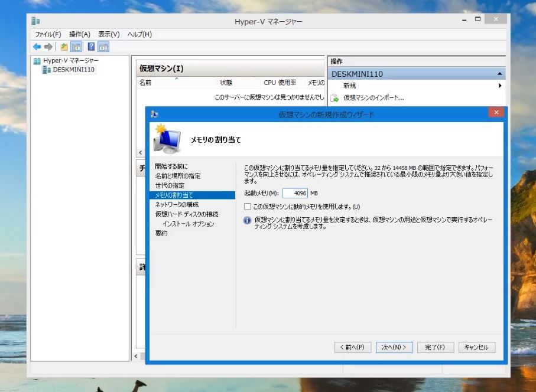Click the 次へ(N) > button
Image resolution: width=536 pixels, height=392 pixels.
tap(394, 347)
